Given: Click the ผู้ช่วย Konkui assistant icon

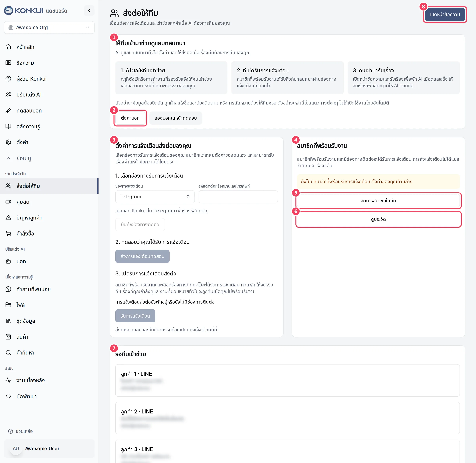Looking at the screenshot, I should [x=8, y=79].
